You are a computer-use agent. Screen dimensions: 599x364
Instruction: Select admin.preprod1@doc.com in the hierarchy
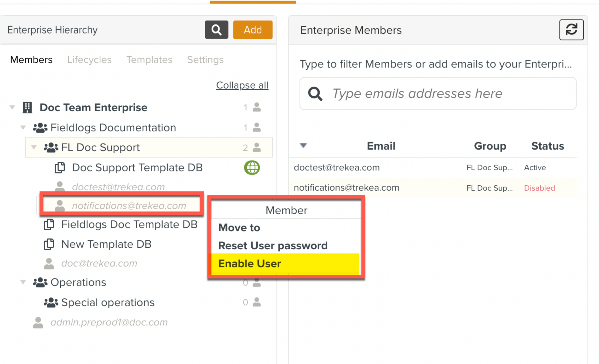(109, 322)
